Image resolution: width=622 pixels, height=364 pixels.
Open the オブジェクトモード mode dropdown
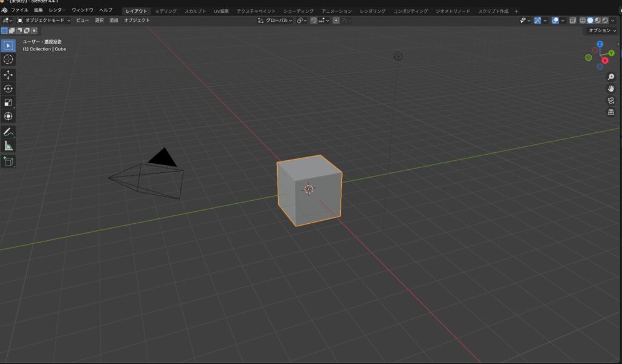click(x=44, y=20)
